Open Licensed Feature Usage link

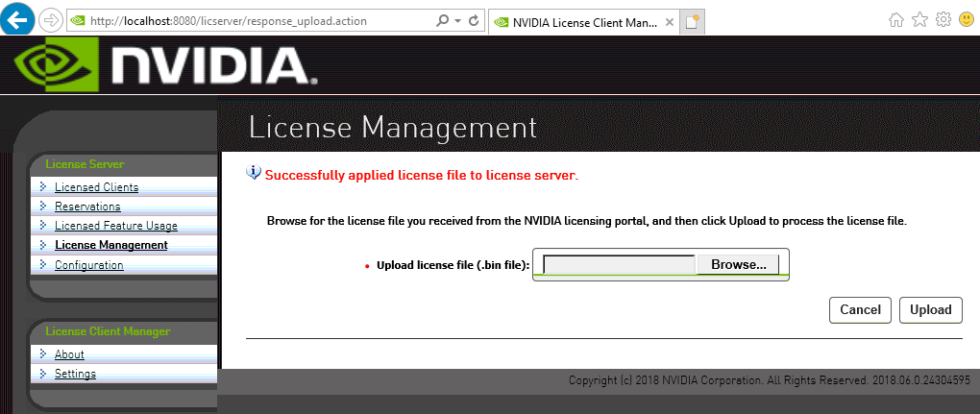[x=115, y=226]
